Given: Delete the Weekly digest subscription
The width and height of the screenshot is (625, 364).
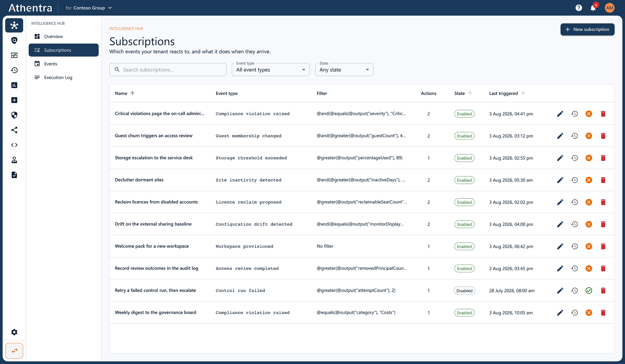Looking at the screenshot, I should tap(603, 313).
